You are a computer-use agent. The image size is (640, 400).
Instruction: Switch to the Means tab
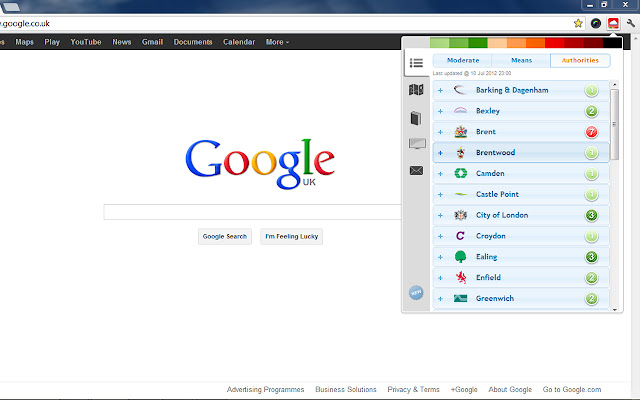point(521,60)
